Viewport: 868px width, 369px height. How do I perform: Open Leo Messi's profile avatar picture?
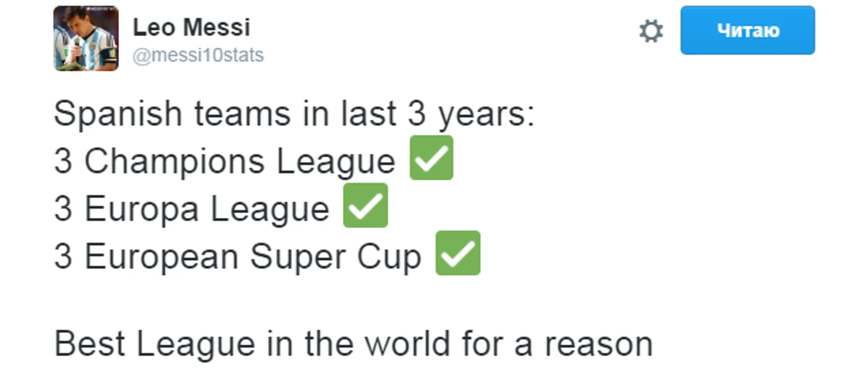click(86, 39)
